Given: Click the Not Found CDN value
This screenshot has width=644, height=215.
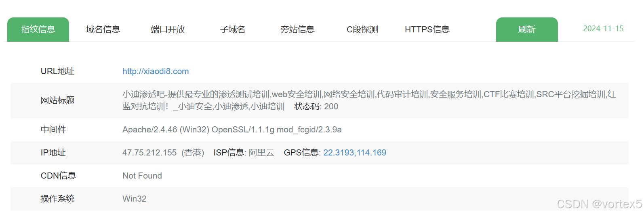Looking at the screenshot, I should [x=142, y=176].
